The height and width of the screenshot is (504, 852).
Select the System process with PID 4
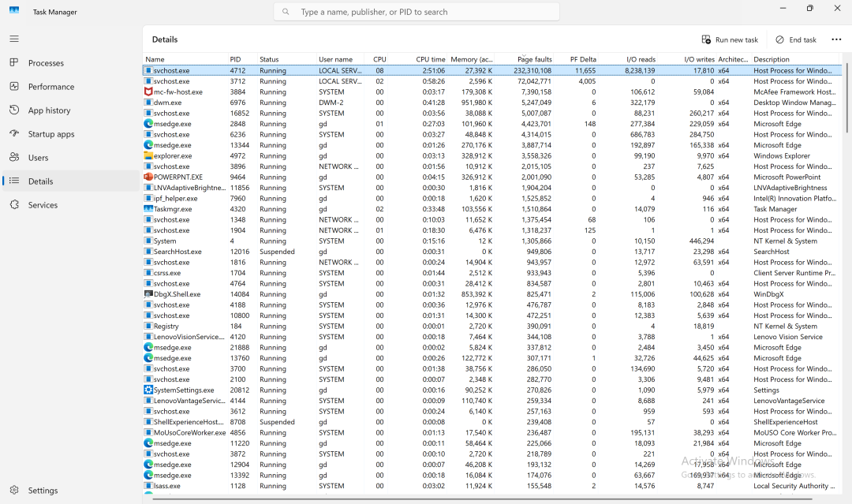[492, 241]
